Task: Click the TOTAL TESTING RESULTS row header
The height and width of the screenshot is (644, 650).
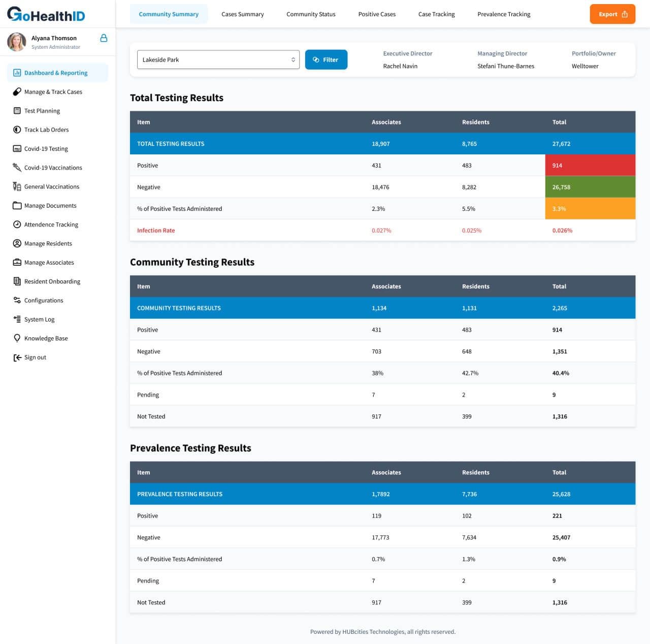Action: (171, 144)
